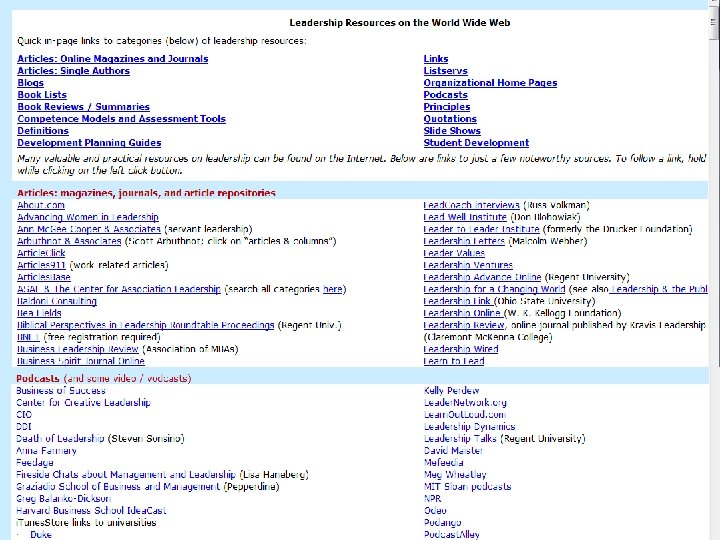Visit the Bea Fields link
This screenshot has height=540, width=720.
(39, 312)
